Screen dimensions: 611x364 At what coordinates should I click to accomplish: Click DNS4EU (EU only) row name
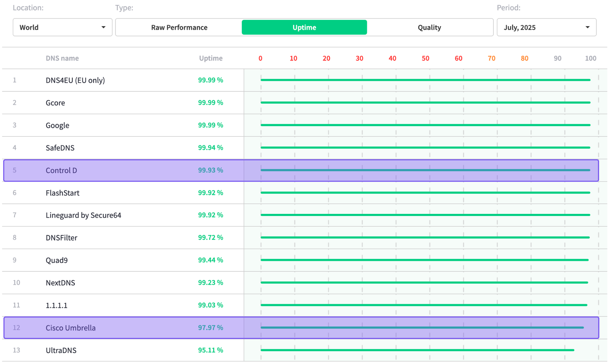(x=75, y=80)
